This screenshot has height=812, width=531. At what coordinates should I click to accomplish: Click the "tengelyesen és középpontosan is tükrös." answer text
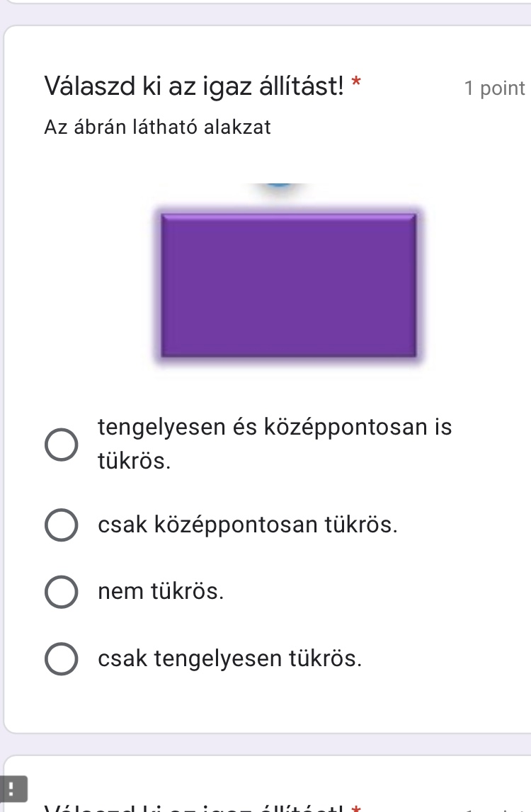pos(275,428)
